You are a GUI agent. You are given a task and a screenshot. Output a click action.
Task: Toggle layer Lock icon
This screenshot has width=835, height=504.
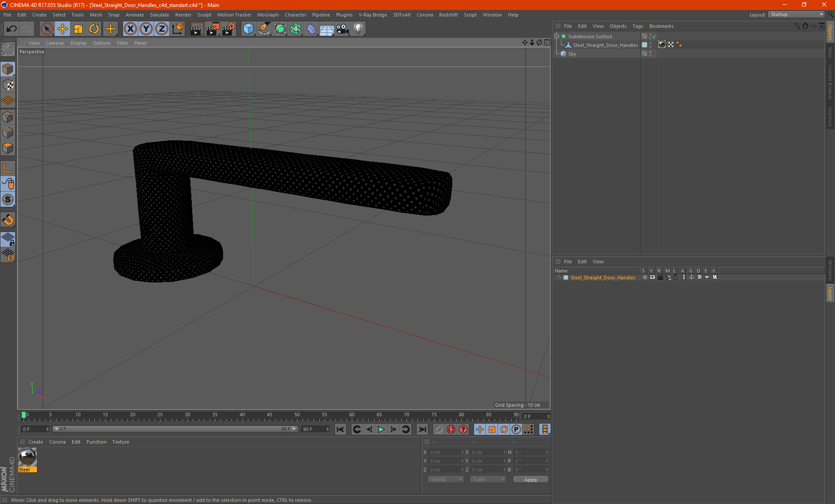675,277
